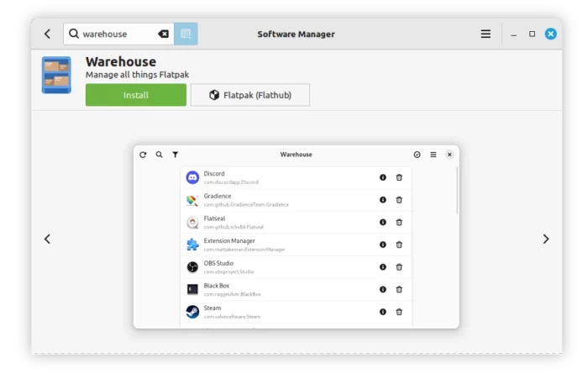Click the Warehouse app icon
This screenshot has width=588, height=379.
(x=56, y=75)
